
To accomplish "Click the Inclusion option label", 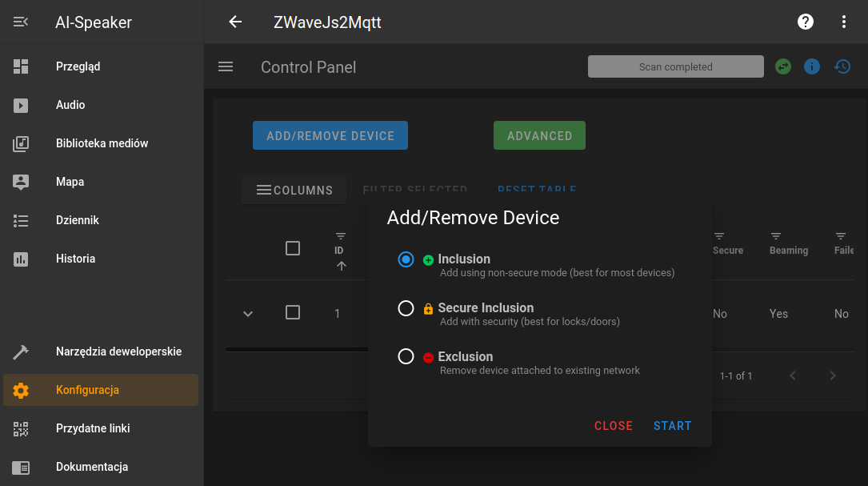I will tap(464, 259).
